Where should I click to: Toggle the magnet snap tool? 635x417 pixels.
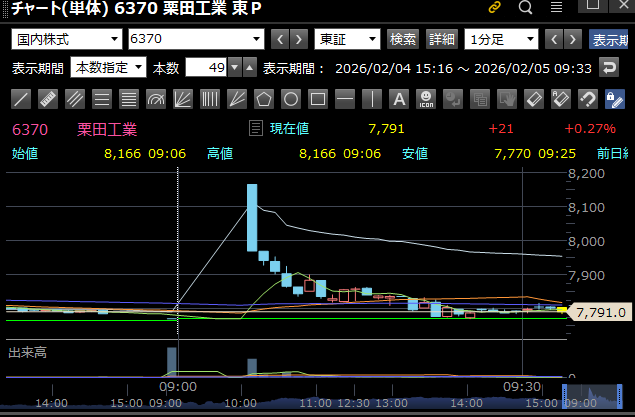pos(587,99)
